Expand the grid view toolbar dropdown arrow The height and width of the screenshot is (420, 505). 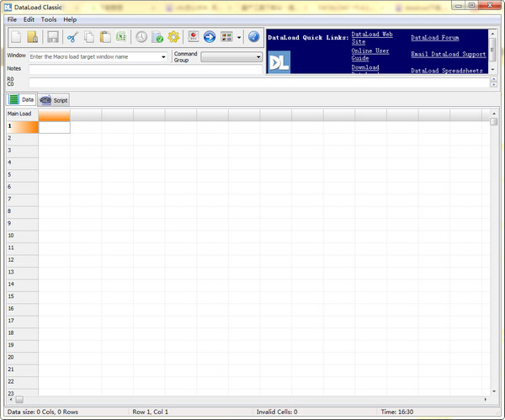239,37
